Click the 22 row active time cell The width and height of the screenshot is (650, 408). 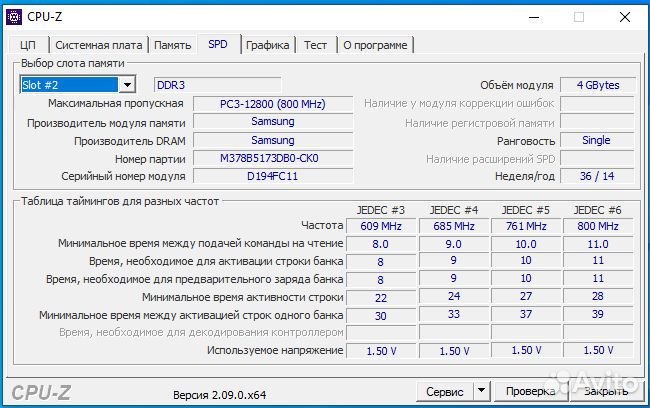[x=381, y=298]
